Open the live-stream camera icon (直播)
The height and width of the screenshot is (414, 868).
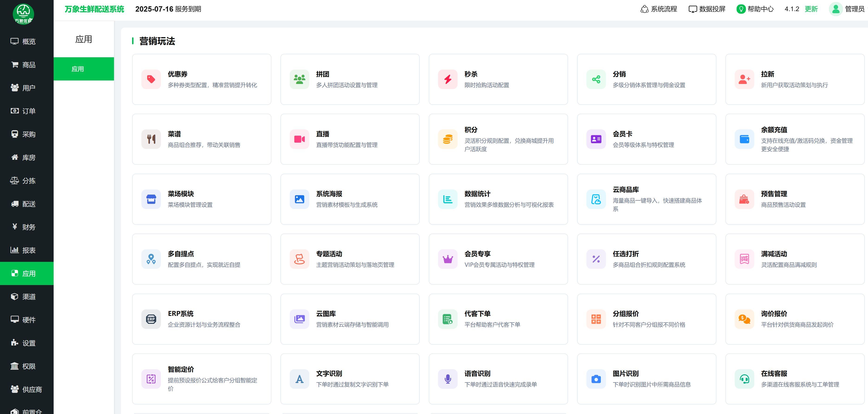299,139
